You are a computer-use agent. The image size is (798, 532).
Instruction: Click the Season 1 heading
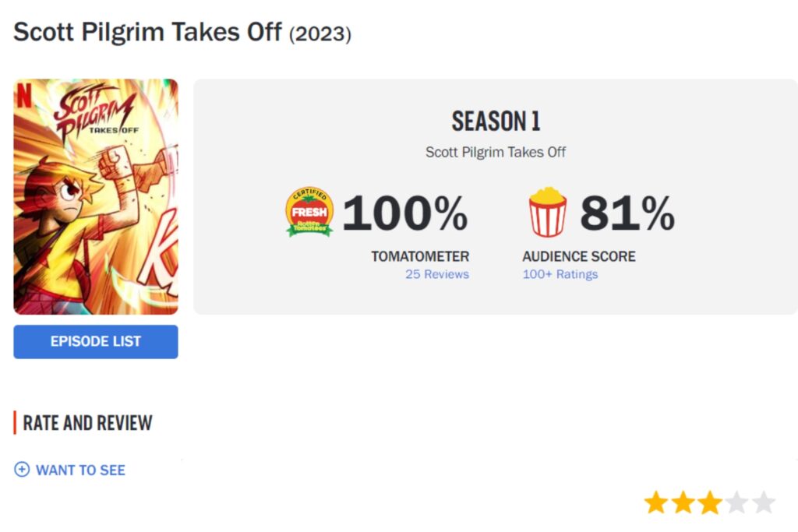pyautogui.click(x=496, y=122)
